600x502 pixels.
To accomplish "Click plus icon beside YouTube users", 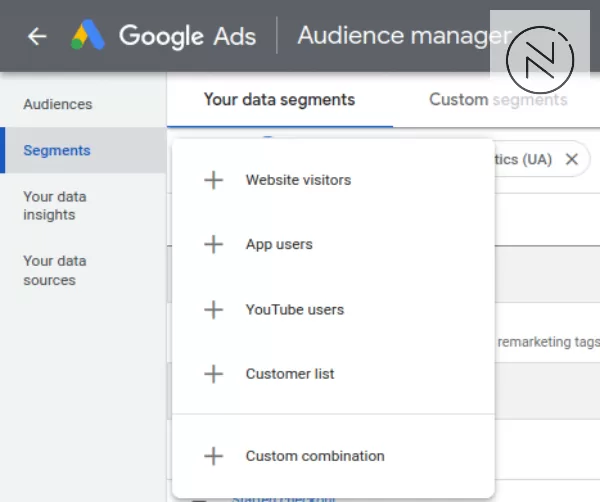I will click(x=213, y=310).
